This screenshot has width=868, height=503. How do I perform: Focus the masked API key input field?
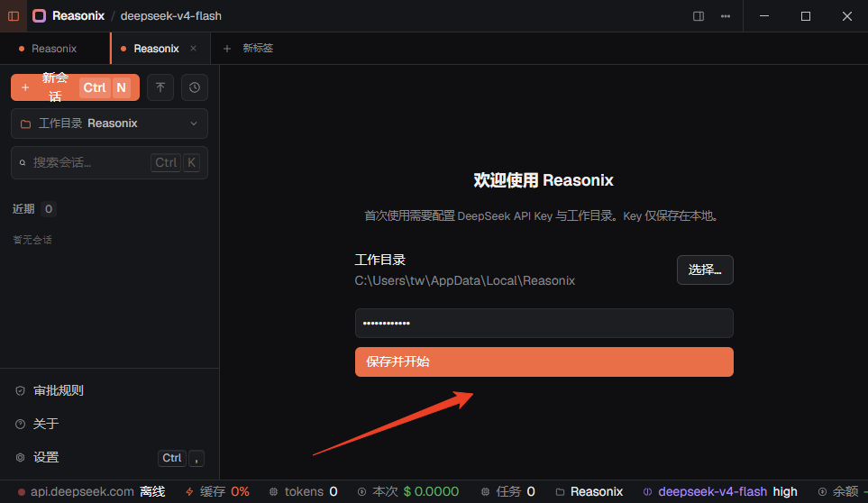[x=544, y=323]
